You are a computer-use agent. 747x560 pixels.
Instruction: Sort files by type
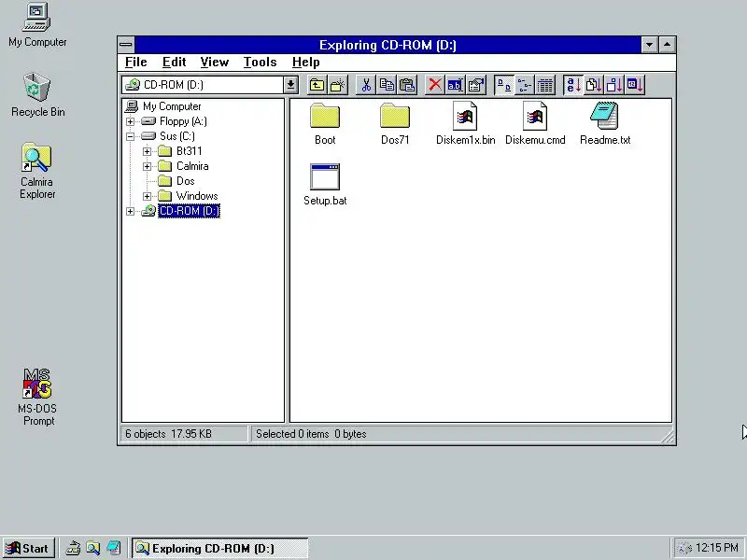pyautogui.click(x=594, y=85)
